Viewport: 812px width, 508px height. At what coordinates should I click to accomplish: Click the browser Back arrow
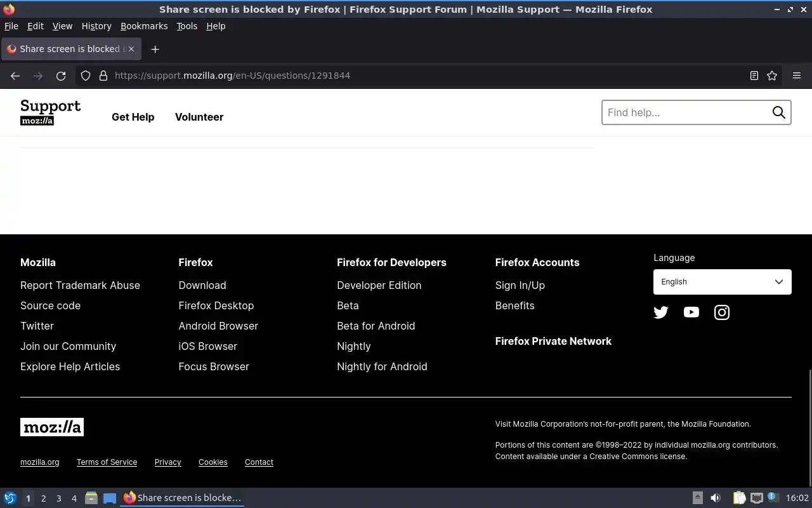coord(15,76)
